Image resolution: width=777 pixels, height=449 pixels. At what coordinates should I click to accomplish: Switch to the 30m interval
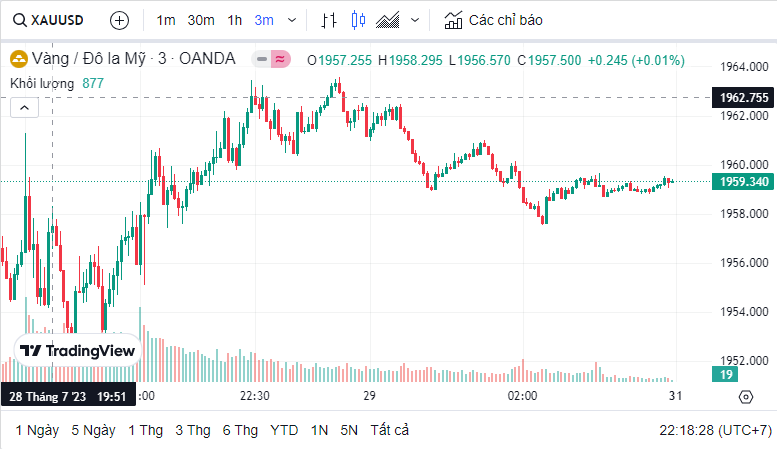click(201, 20)
